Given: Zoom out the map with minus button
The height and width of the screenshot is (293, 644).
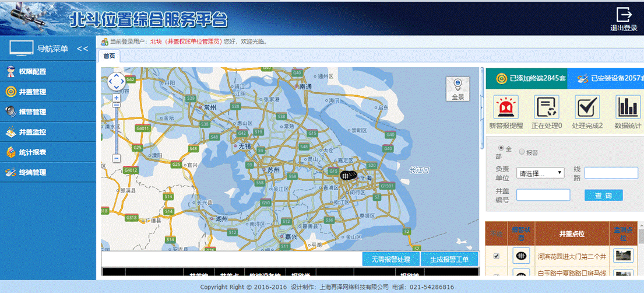Looking at the screenshot, I should pos(117,158).
